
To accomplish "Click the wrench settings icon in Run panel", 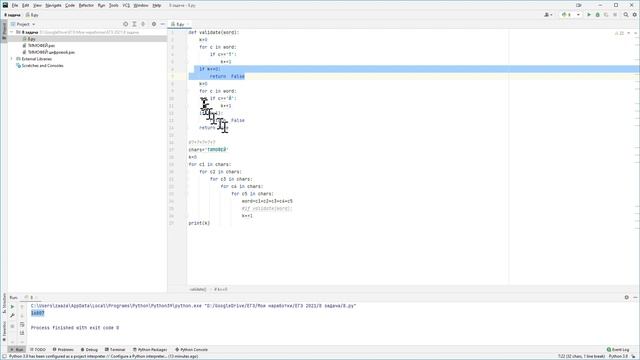I will (x=12, y=316).
